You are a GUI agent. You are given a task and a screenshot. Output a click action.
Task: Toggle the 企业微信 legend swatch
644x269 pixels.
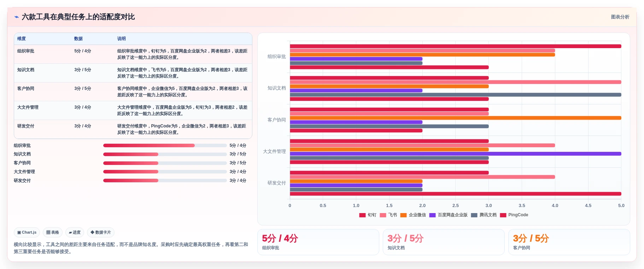coord(403,215)
